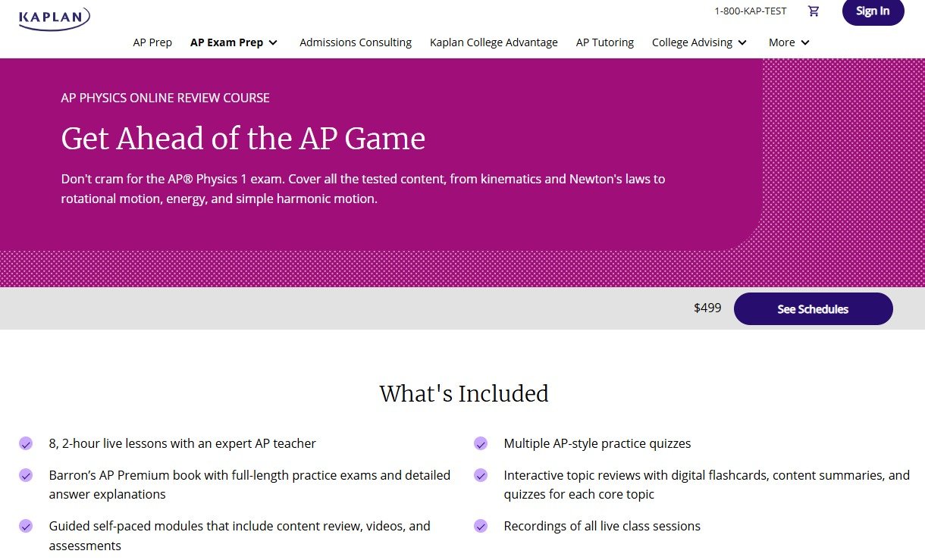Click checkmark icon beside guided self-paced modules
The height and width of the screenshot is (560, 925).
tap(26, 526)
